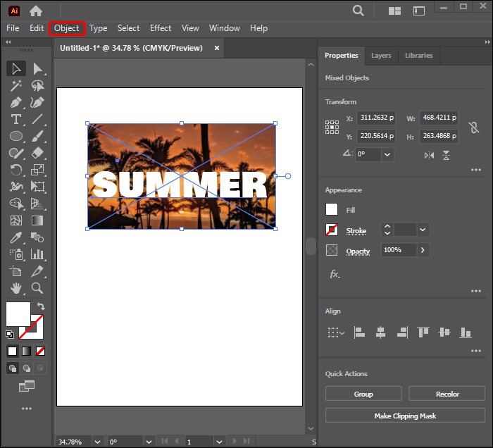Toggle constrain width and height proportions
The height and width of the screenshot is (448, 493).
[x=475, y=128]
